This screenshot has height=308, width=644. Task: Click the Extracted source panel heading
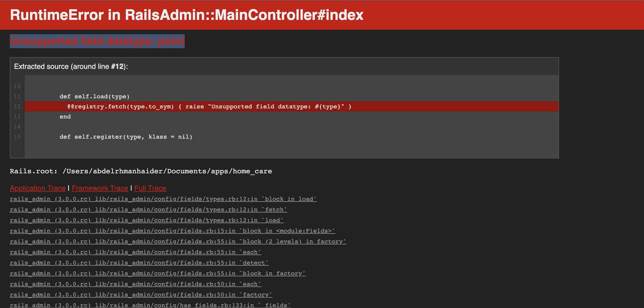point(71,66)
